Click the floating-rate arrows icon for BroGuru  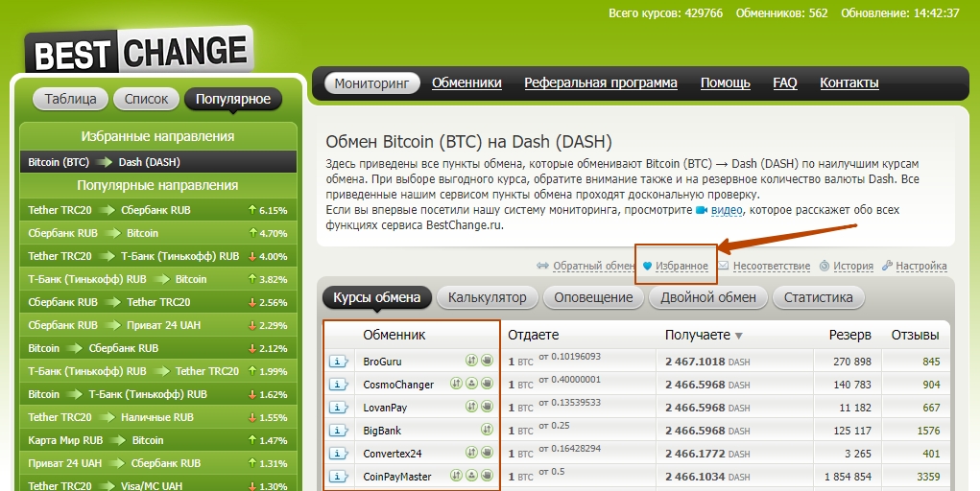pyautogui.click(x=471, y=361)
